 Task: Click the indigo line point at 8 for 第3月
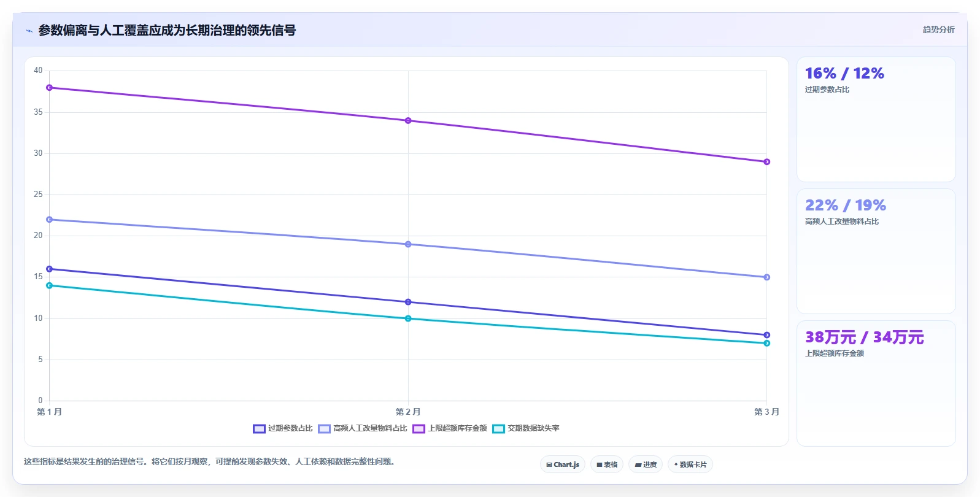coord(766,335)
